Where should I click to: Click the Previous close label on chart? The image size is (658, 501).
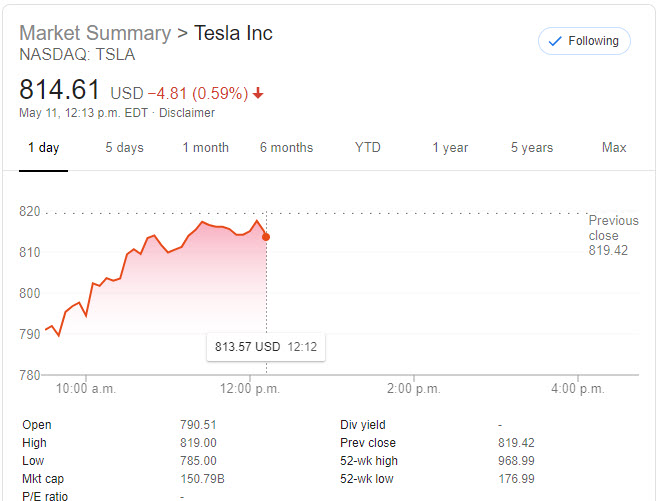tap(612, 228)
